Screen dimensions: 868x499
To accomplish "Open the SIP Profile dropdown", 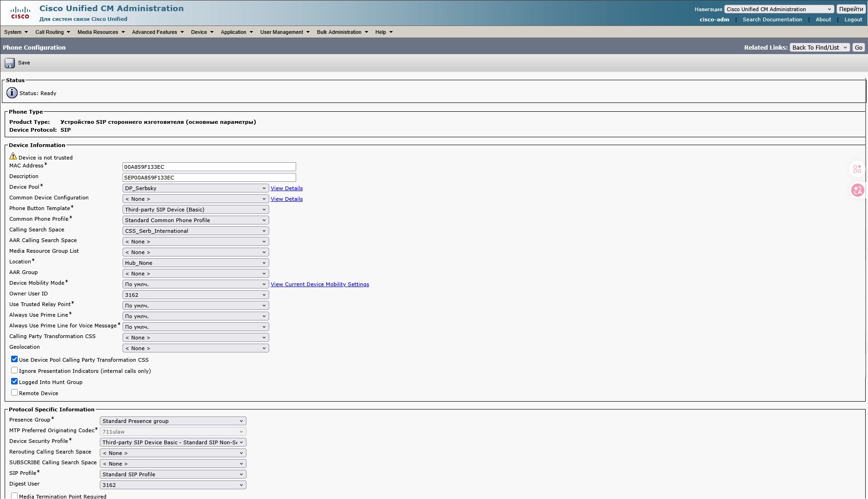I will [173, 474].
